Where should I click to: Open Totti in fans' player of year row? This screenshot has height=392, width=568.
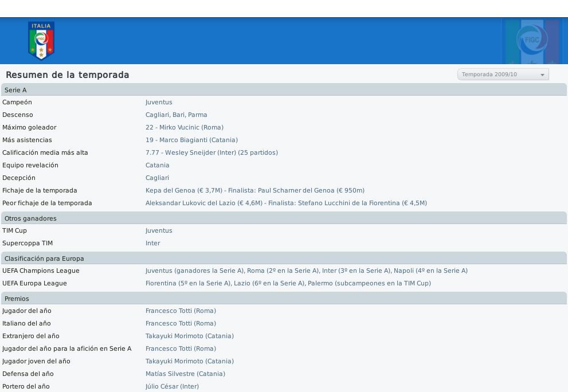pyautogui.click(x=181, y=348)
